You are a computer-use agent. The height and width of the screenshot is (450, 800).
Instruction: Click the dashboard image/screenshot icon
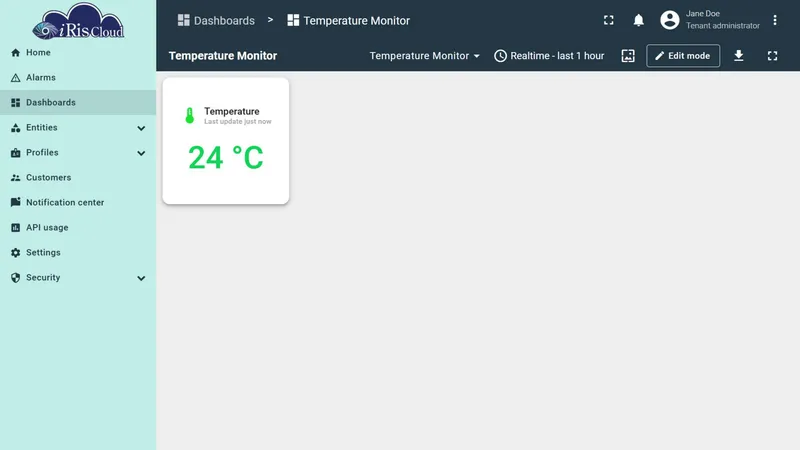pyautogui.click(x=628, y=56)
